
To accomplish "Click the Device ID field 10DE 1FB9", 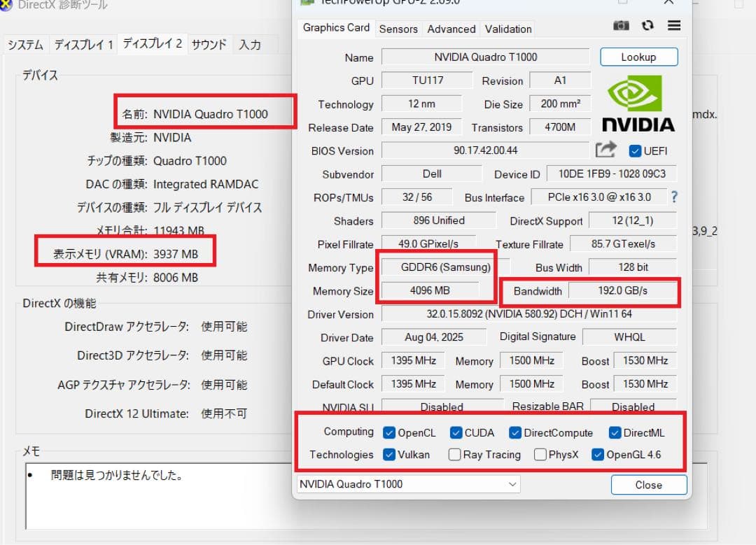I will coord(611,174).
